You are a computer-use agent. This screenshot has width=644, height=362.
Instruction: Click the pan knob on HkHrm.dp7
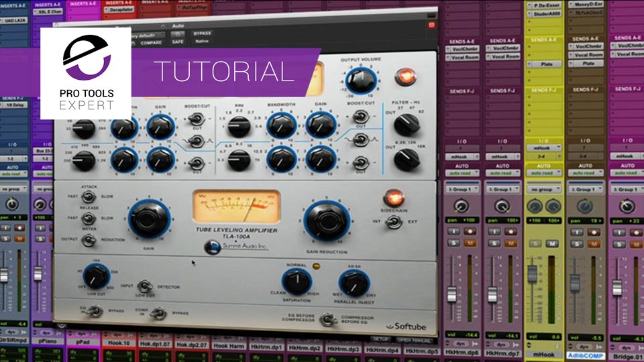(x=502, y=206)
